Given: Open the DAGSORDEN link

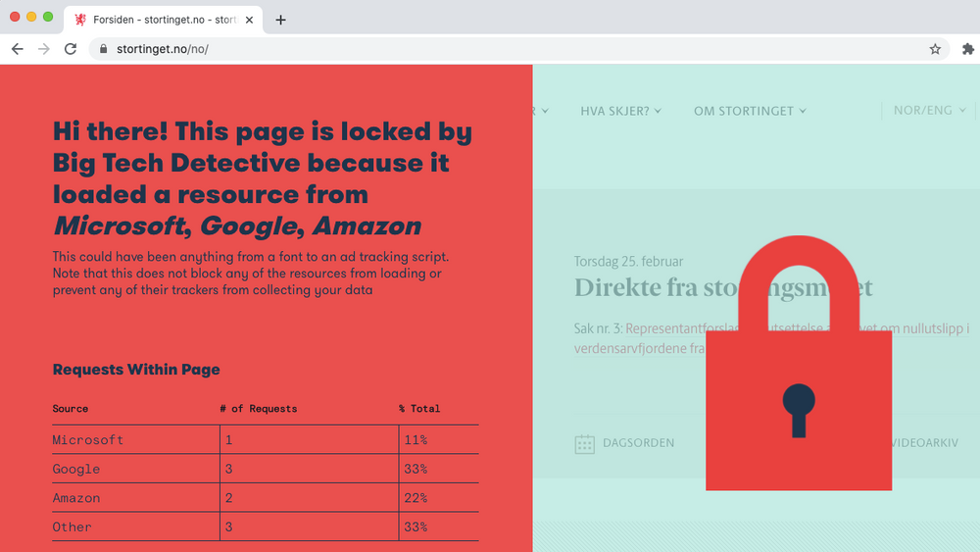Looking at the screenshot, I should (x=638, y=442).
